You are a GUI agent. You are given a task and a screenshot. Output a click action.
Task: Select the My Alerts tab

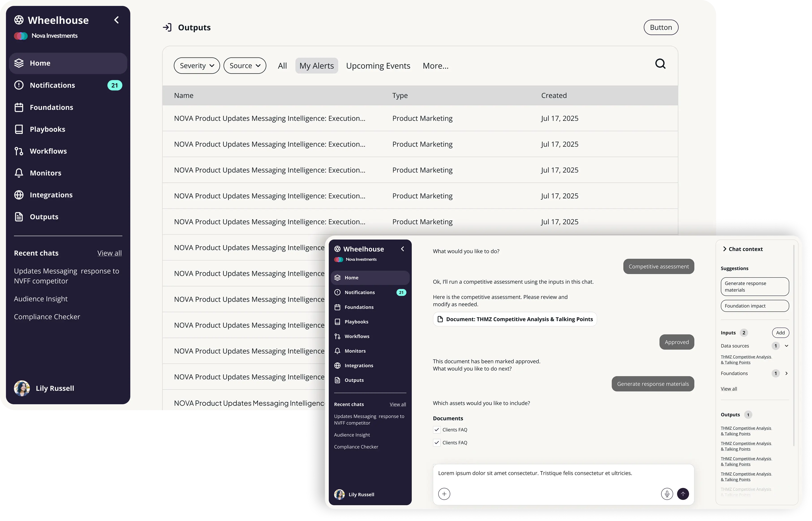(316, 66)
